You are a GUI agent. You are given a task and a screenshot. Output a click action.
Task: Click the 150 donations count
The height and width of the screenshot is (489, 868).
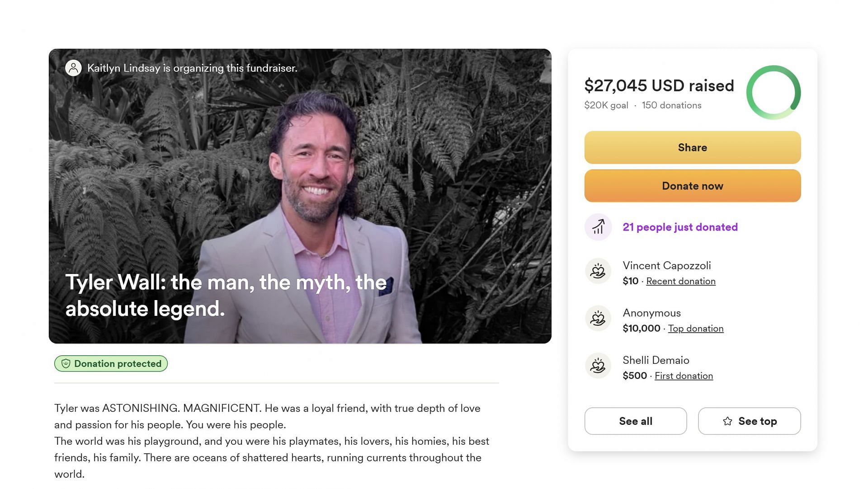click(671, 105)
